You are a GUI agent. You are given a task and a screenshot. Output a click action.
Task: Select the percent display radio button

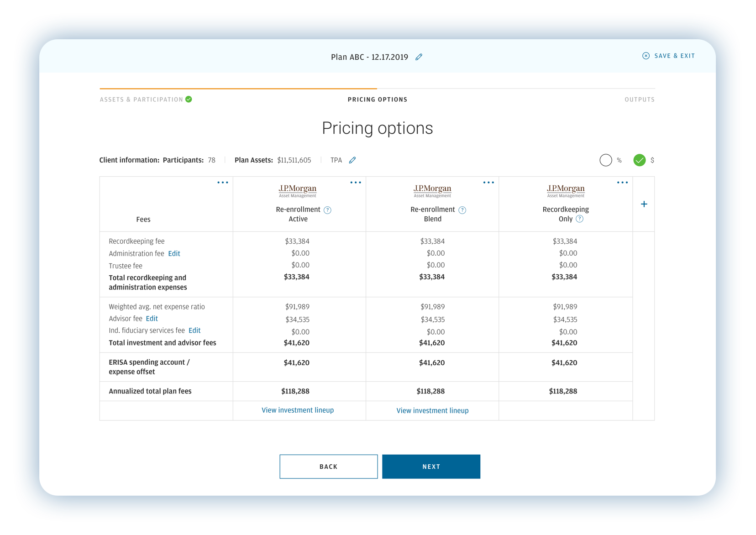click(606, 160)
